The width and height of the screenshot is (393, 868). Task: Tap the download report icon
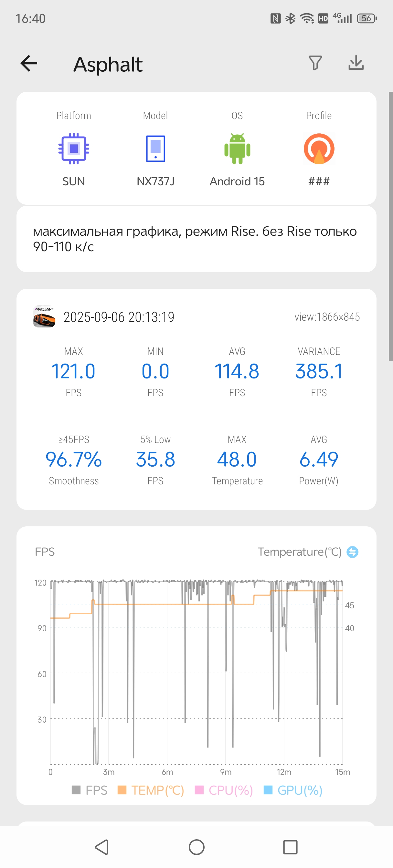(356, 63)
